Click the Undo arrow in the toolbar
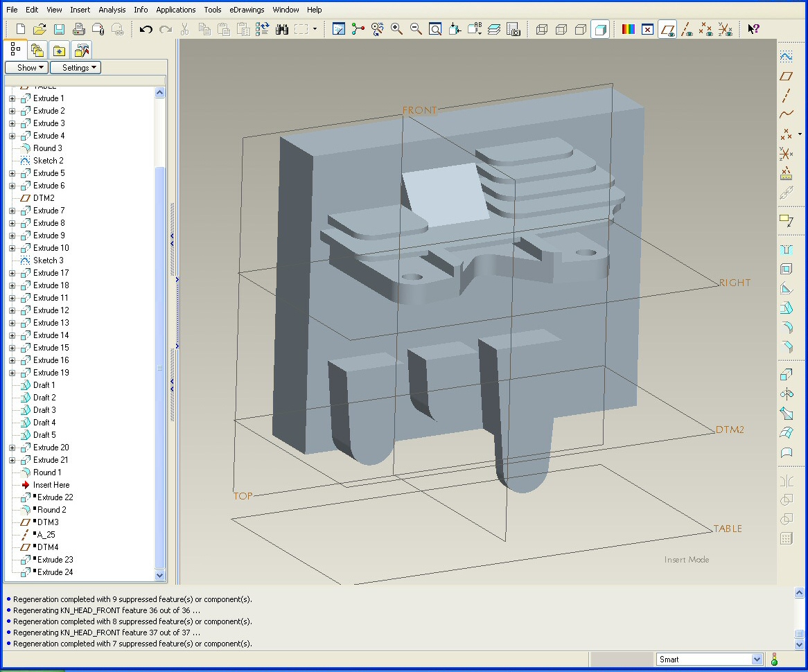This screenshot has width=808, height=672. click(146, 29)
